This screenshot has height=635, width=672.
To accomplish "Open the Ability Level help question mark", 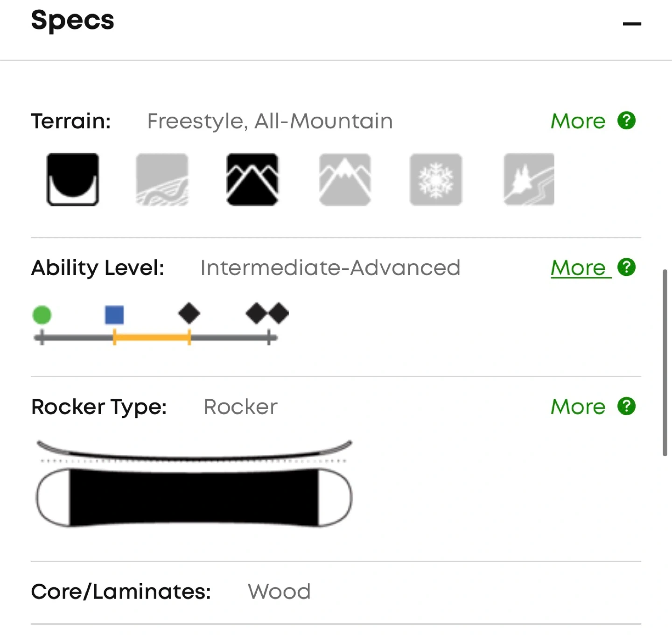I will (626, 267).
